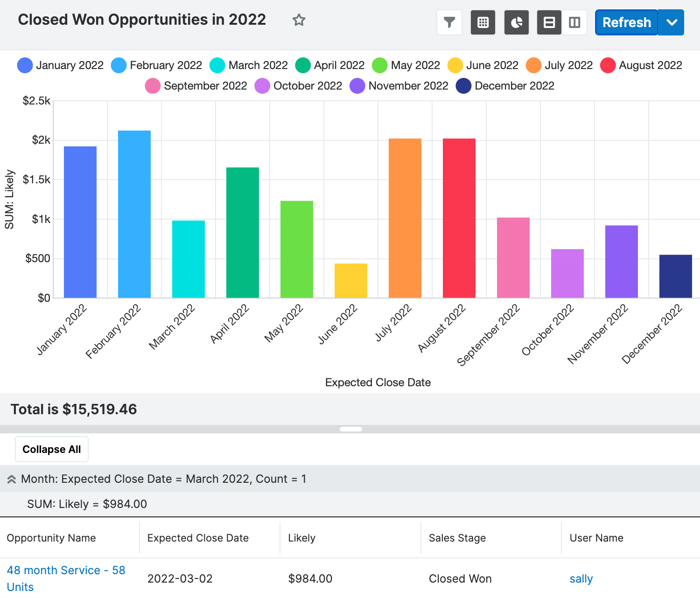The height and width of the screenshot is (598, 700).
Task: Open the report filter funnel icon
Action: (449, 22)
